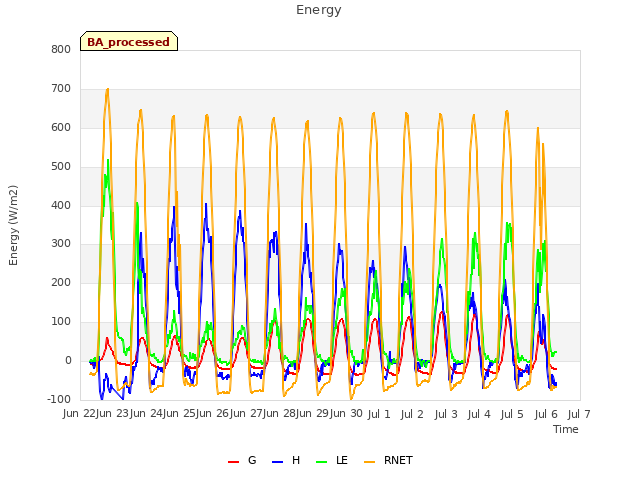Click the Jul 1 x-axis label
This screenshot has width=640, height=480.
coord(379,414)
